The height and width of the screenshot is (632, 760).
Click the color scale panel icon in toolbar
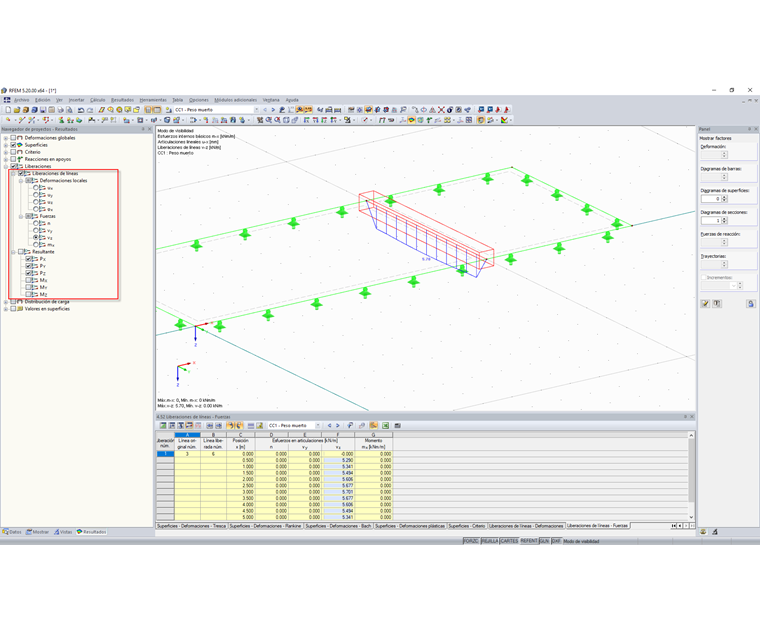tap(504, 120)
